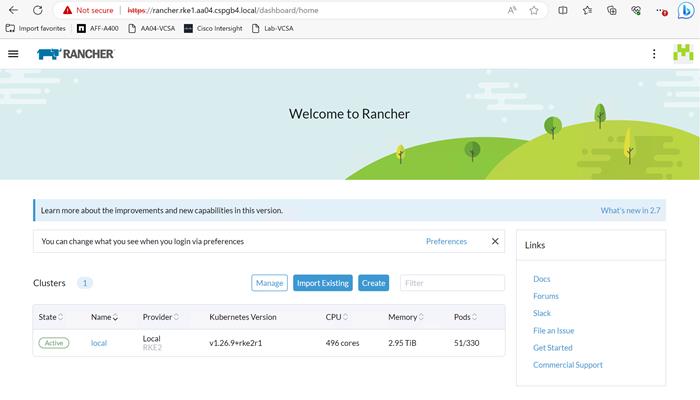This screenshot has width=700, height=400.
Task: Sort clusters by Memory column
Action: pos(406,317)
